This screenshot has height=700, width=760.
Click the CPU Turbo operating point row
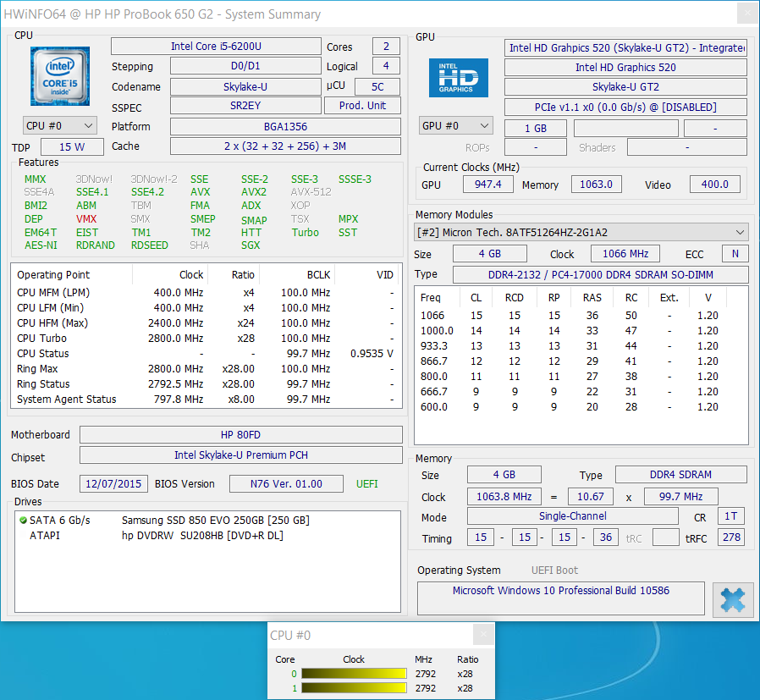(206, 339)
